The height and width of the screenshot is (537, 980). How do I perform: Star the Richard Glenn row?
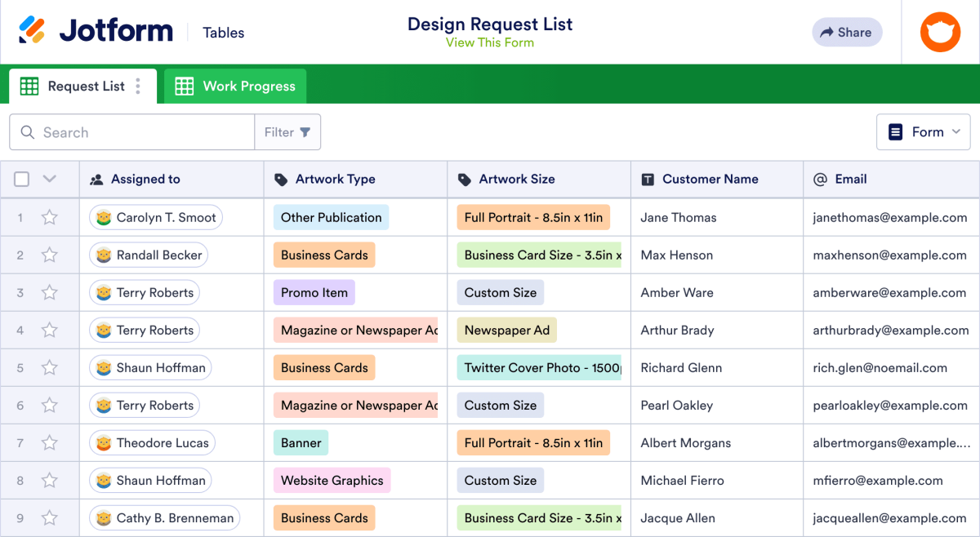[x=49, y=367]
